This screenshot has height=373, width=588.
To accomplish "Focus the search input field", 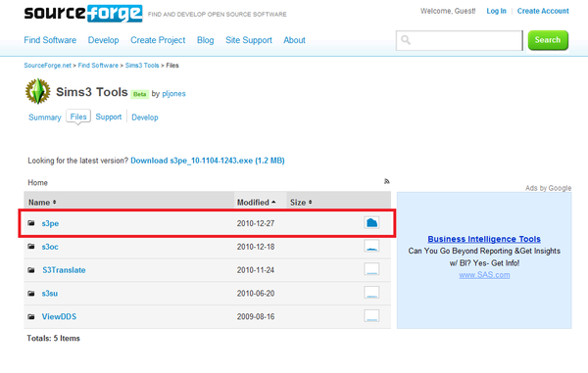I will coord(459,40).
